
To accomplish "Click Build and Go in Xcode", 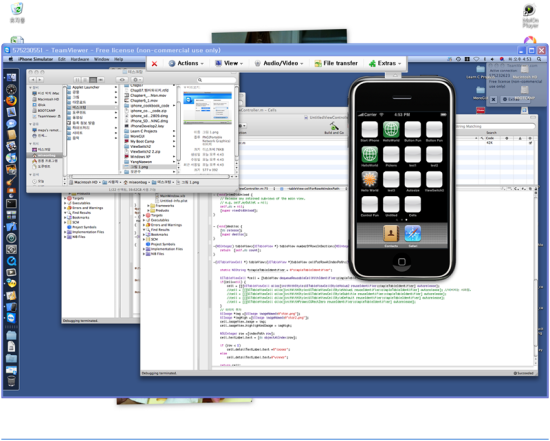I will 334,129.
